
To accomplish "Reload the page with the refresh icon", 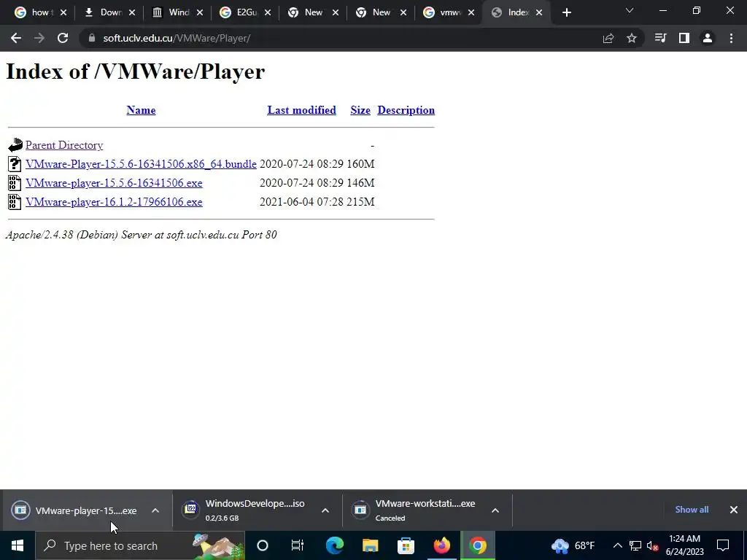I will point(63,38).
